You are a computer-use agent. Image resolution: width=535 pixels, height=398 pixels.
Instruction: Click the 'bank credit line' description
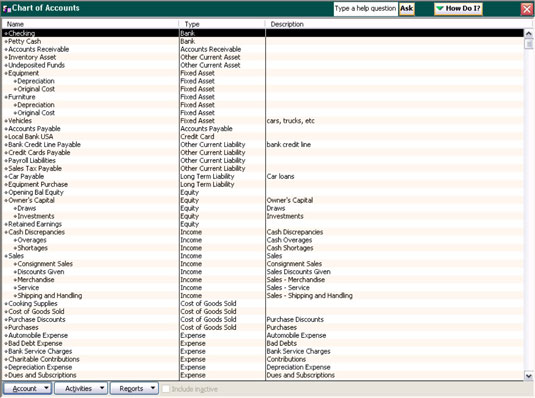pos(289,145)
